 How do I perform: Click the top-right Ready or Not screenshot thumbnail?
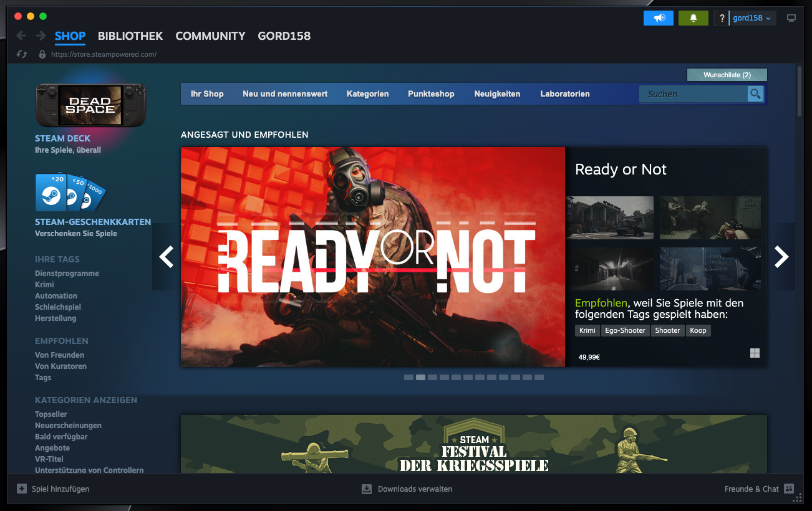pos(710,217)
